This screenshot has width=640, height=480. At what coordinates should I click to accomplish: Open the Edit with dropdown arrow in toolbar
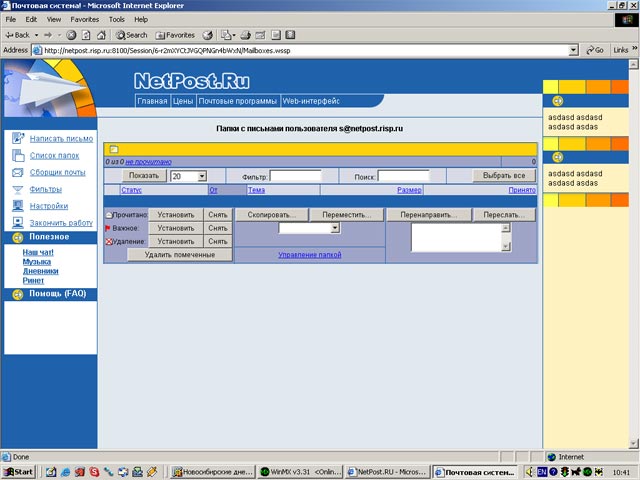[x=234, y=35]
